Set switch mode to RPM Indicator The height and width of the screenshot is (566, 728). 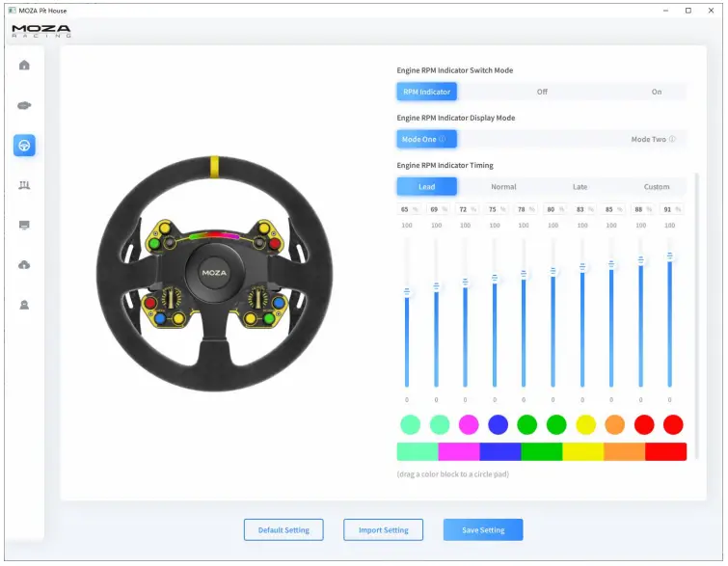point(427,92)
